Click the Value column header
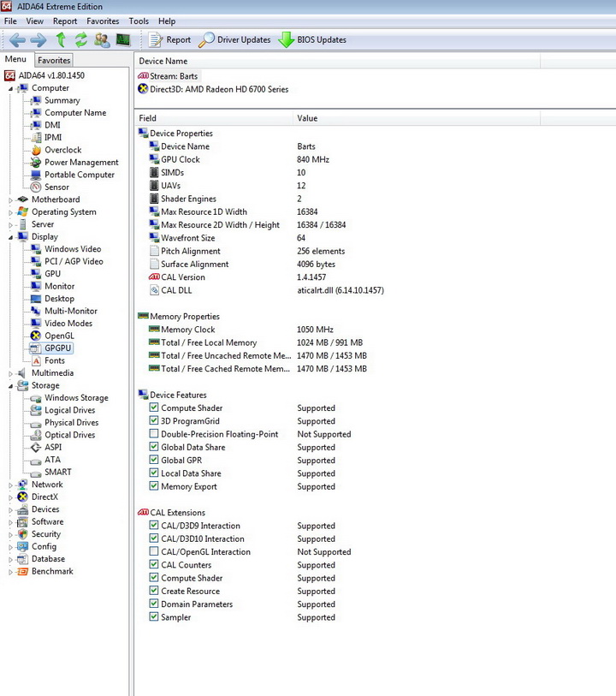Image resolution: width=616 pixels, height=696 pixels. pyautogui.click(x=417, y=118)
